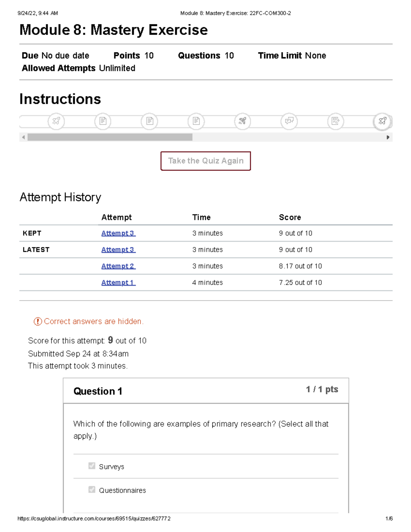Click the csuglobal quiz URL at page bottom
This screenshot has height=532, width=411.
click(95, 519)
